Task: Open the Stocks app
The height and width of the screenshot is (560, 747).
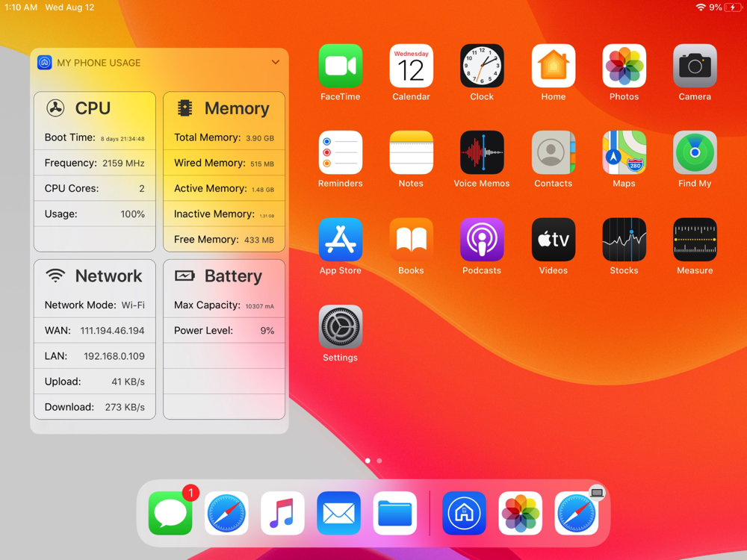Action: [x=624, y=240]
